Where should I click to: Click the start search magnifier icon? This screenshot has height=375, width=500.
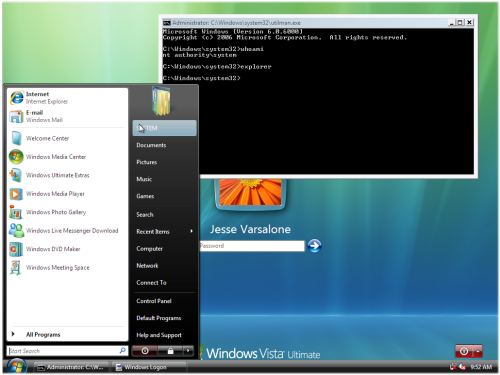click(122, 351)
